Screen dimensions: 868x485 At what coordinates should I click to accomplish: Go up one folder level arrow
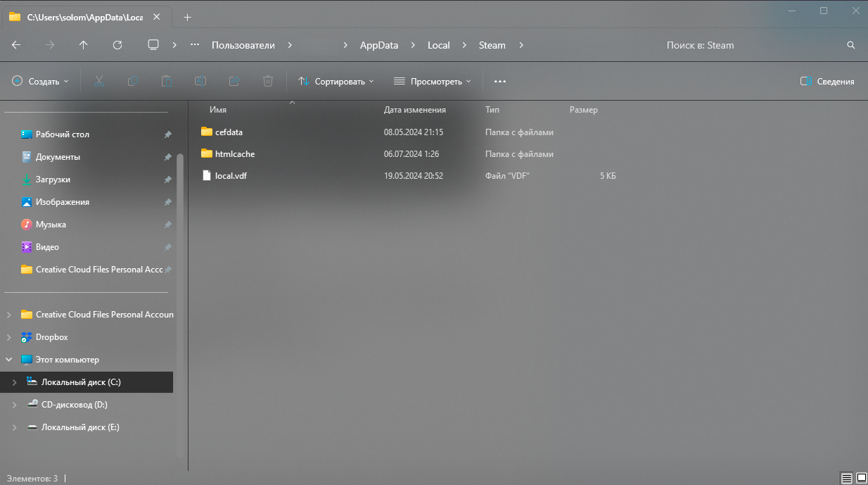pos(84,45)
